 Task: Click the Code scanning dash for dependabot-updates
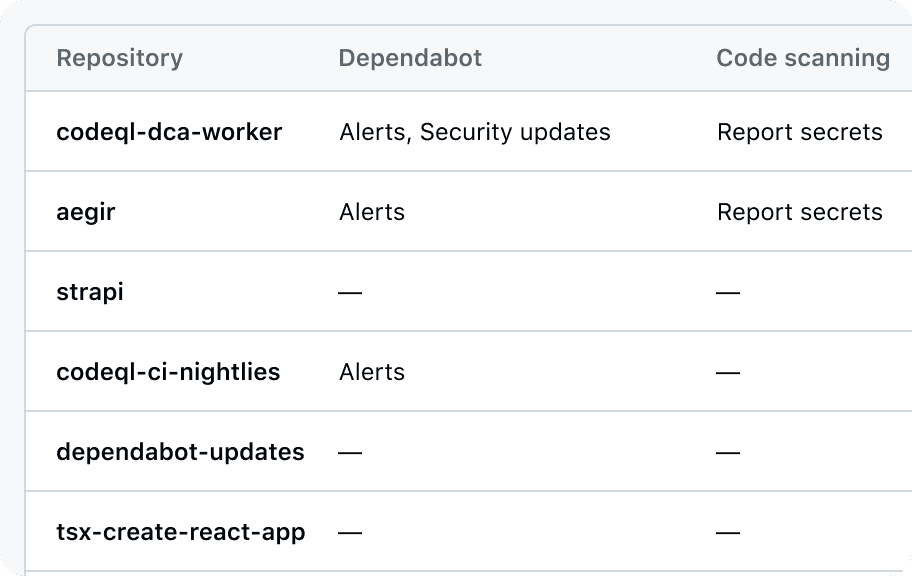(x=728, y=453)
